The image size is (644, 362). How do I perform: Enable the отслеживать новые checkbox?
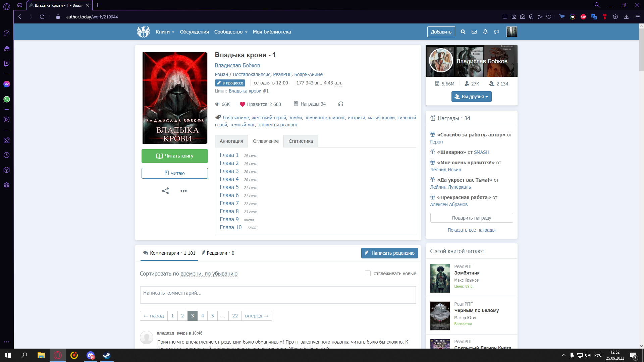coord(368,274)
